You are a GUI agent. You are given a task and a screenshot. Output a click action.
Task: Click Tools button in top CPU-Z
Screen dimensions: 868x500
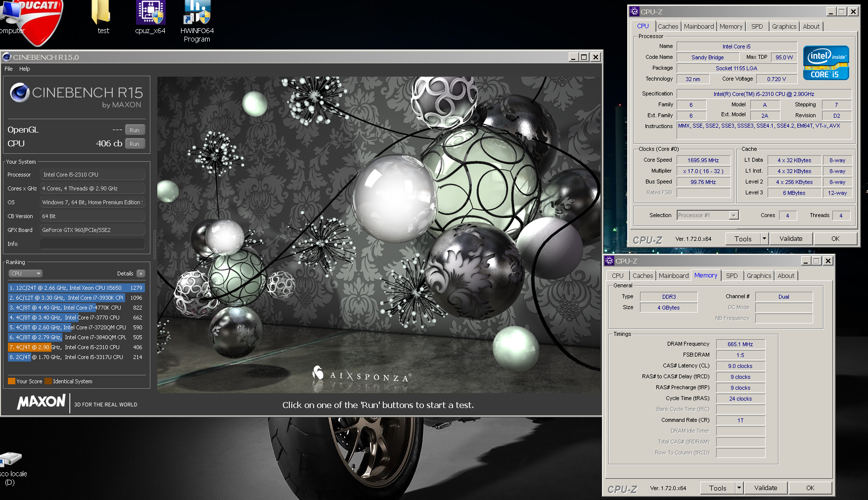pyautogui.click(x=743, y=239)
